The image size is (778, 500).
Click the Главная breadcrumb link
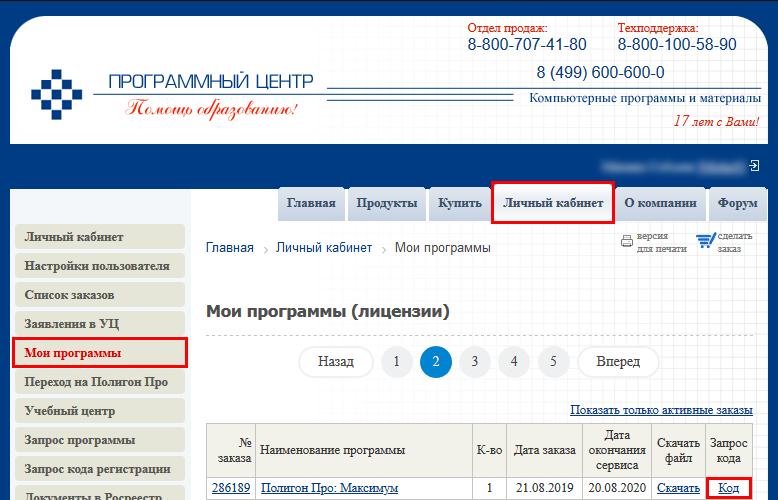pos(230,248)
